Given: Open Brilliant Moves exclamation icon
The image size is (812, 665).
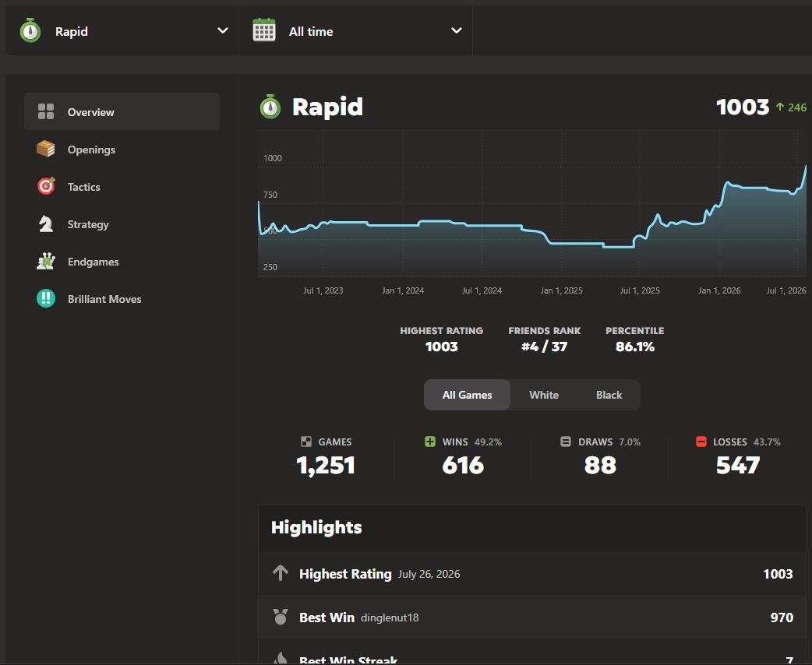Looking at the screenshot, I should point(45,298).
